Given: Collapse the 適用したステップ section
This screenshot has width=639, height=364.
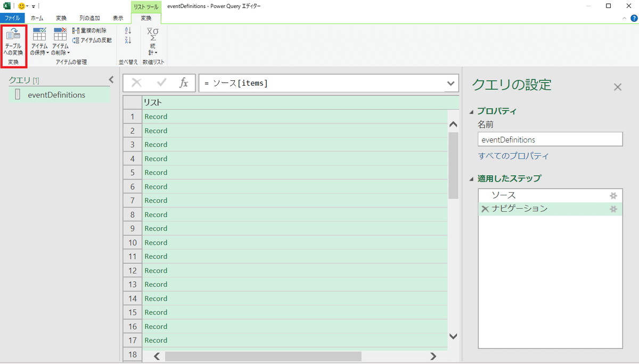Looking at the screenshot, I should 472,178.
